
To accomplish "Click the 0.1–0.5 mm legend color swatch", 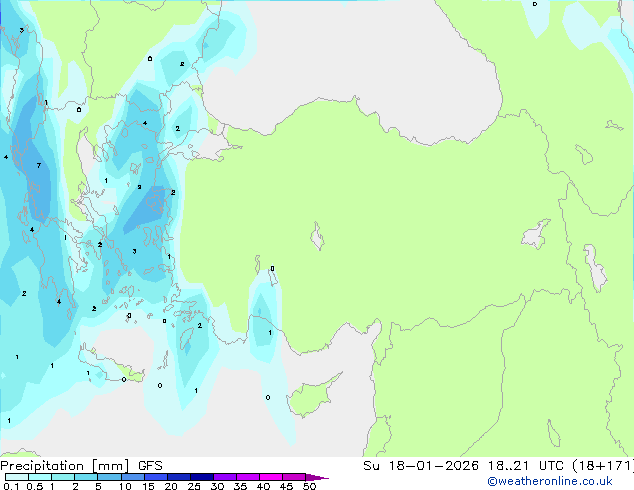I will [x=17, y=477].
